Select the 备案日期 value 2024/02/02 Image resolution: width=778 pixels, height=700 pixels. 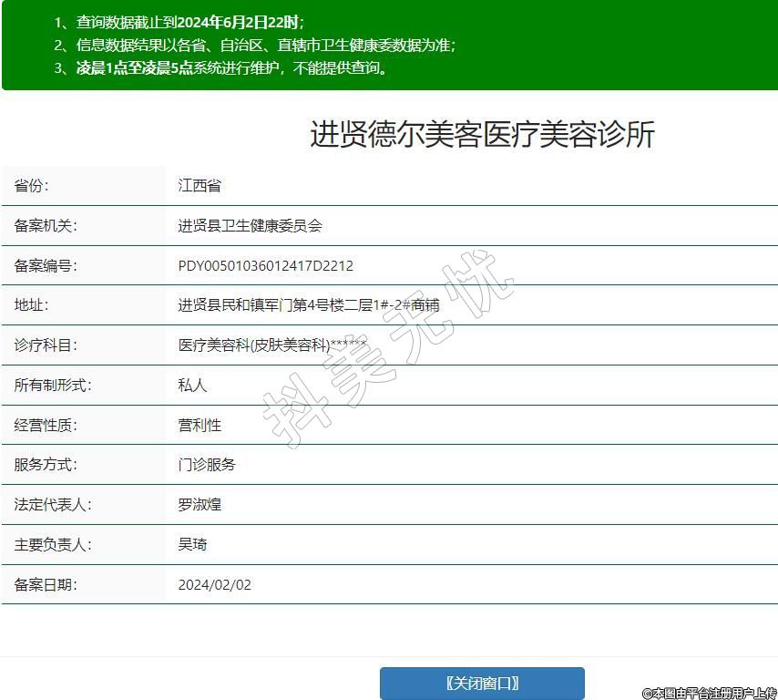(x=214, y=584)
